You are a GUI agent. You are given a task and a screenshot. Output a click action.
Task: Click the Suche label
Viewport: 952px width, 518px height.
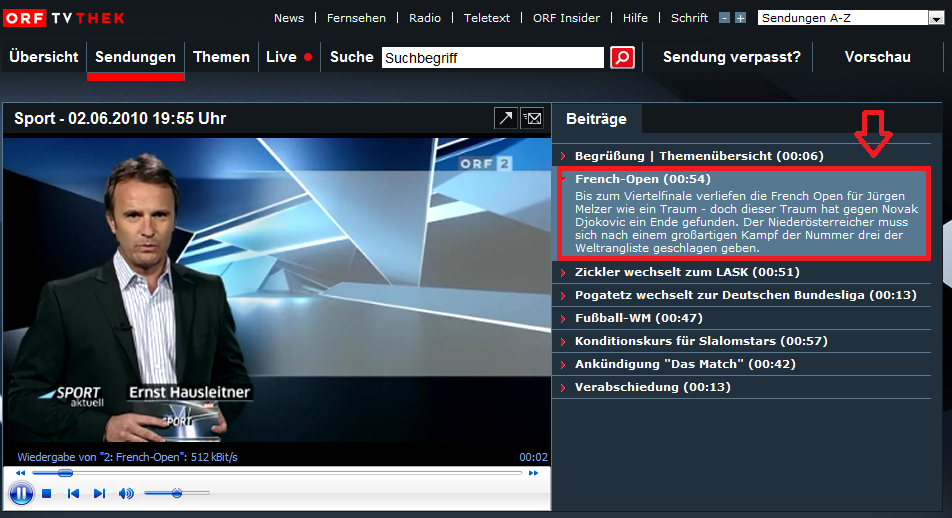tap(352, 57)
